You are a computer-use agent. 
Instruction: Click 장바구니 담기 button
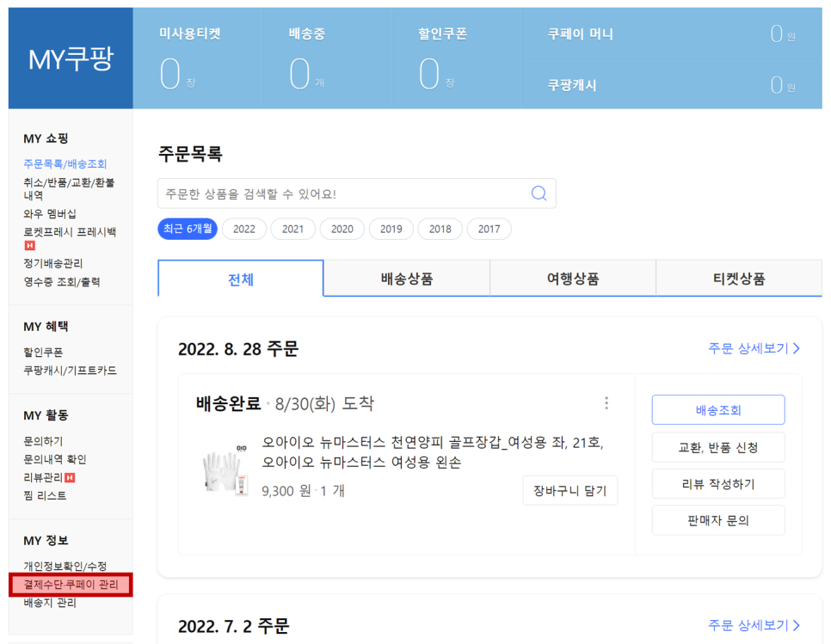click(x=569, y=490)
